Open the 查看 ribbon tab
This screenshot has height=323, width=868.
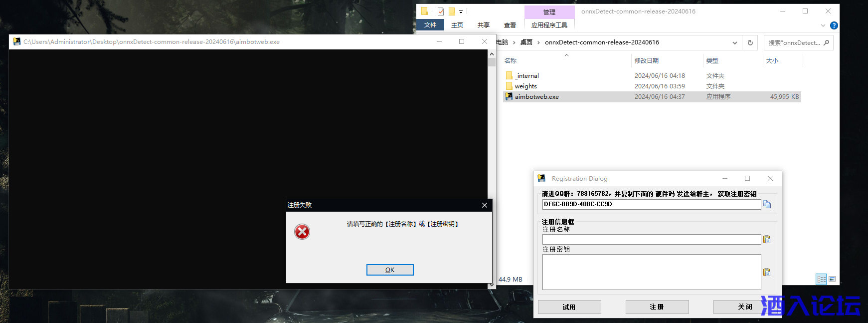tap(510, 25)
